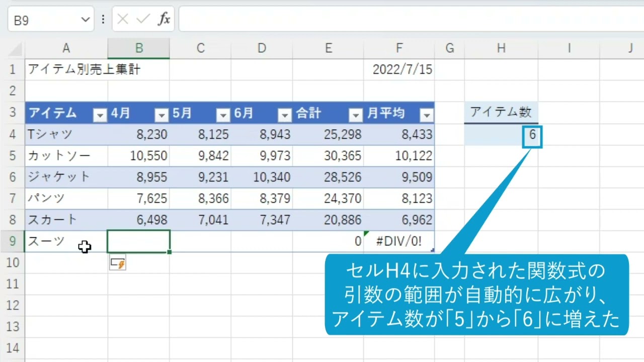Viewport: 644px width, 362px height.
Task: Click cell with value 20,886
Action: (x=328, y=220)
